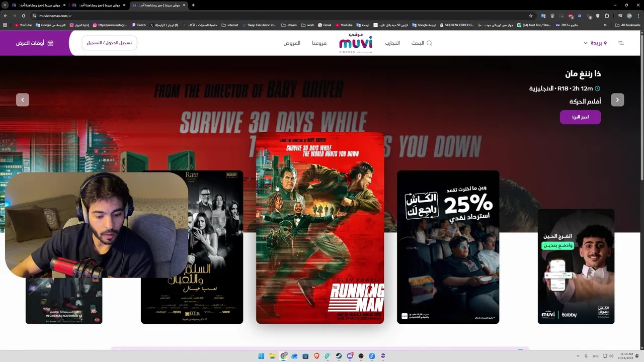
Task: Open SKIDROW CODEX bookmark
Action: [x=457, y=25]
